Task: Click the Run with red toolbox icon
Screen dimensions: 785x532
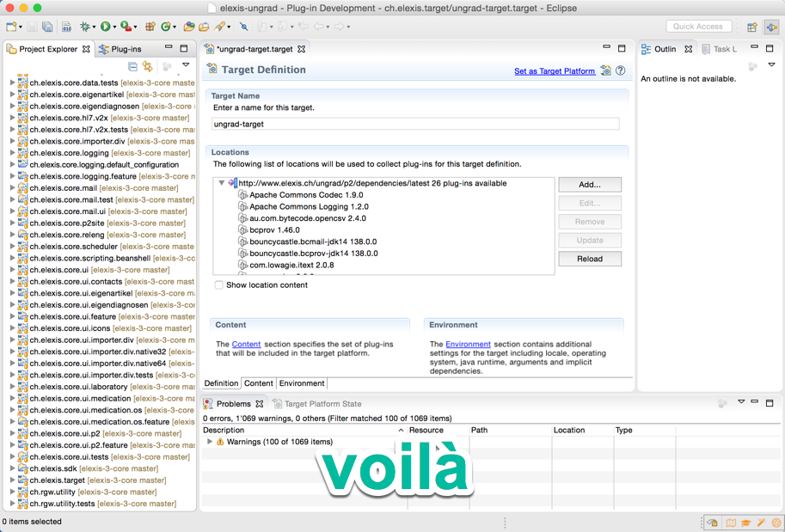Action: click(x=126, y=27)
